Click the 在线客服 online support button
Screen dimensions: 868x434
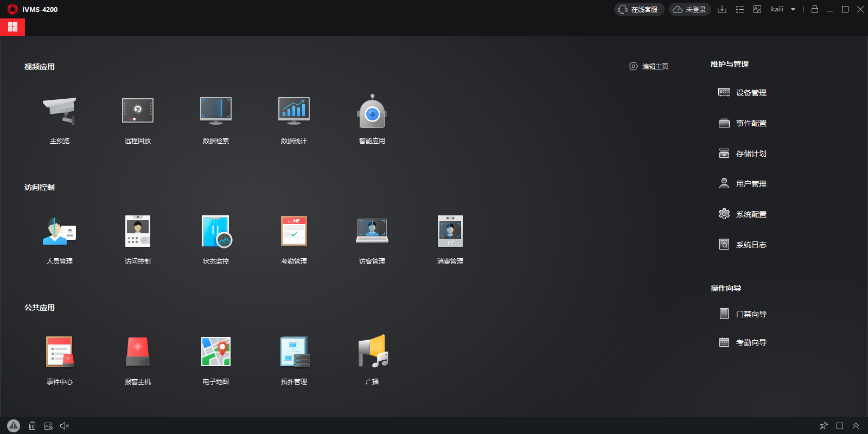pyautogui.click(x=639, y=9)
